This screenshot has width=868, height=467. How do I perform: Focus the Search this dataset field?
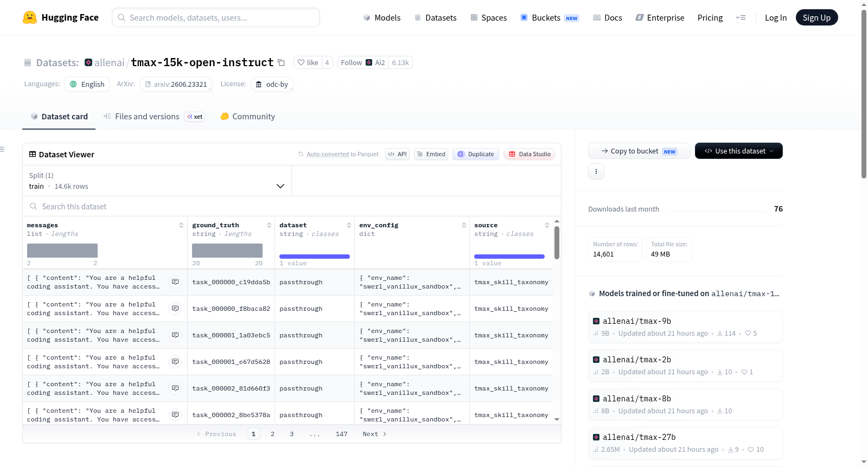pos(292,206)
